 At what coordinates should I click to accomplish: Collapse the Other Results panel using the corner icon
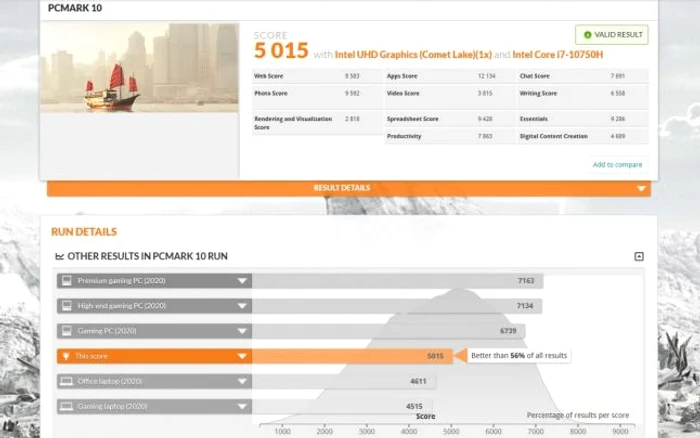point(639,256)
